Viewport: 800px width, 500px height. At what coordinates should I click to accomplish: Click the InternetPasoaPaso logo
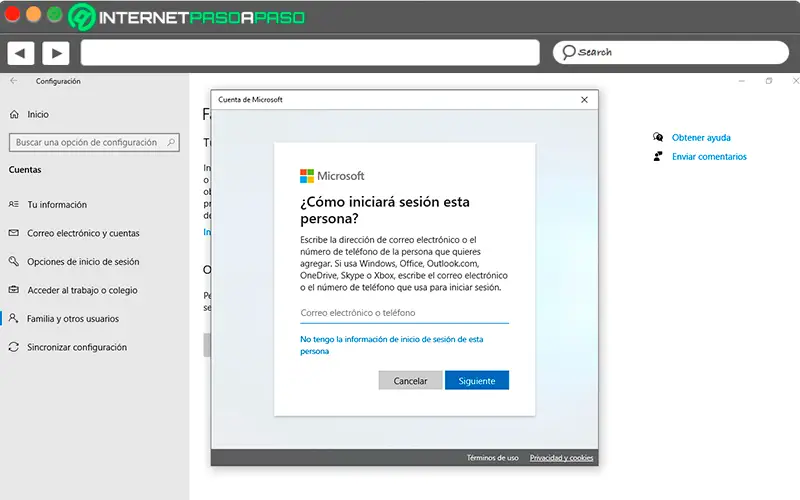(x=186, y=17)
